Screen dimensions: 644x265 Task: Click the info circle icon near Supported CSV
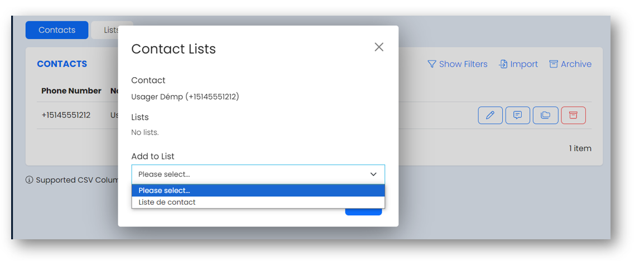click(x=29, y=180)
